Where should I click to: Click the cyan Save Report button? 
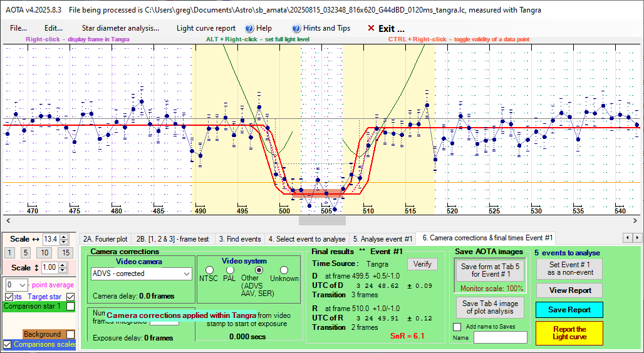point(569,310)
